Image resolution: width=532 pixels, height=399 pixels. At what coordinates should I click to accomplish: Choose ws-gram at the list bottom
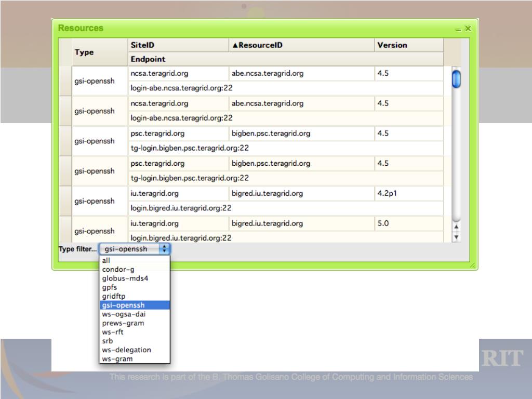tap(135, 358)
